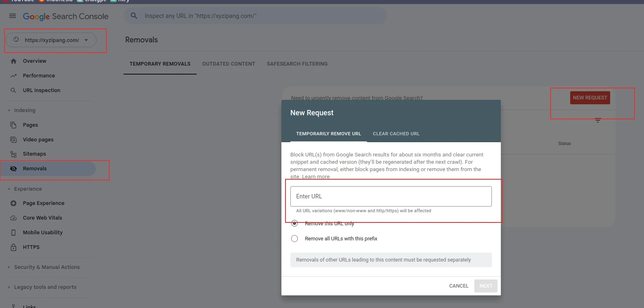Open Sitemaps via its sidebar icon

[x=13, y=154]
